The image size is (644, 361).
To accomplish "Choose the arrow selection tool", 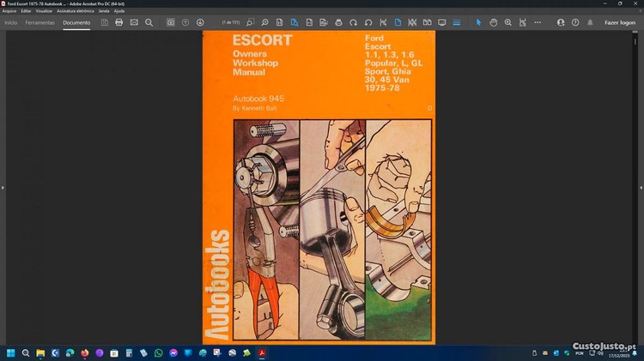I will pyautogui.click(x=479, y=22).
